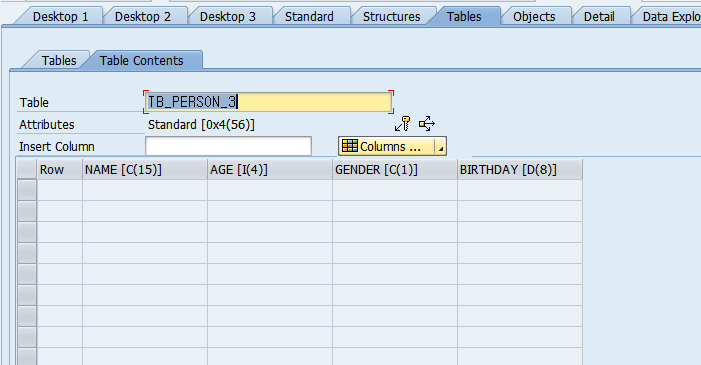
Task: Click the grid icon on Columns button
Action: click(x=350, y=146)
